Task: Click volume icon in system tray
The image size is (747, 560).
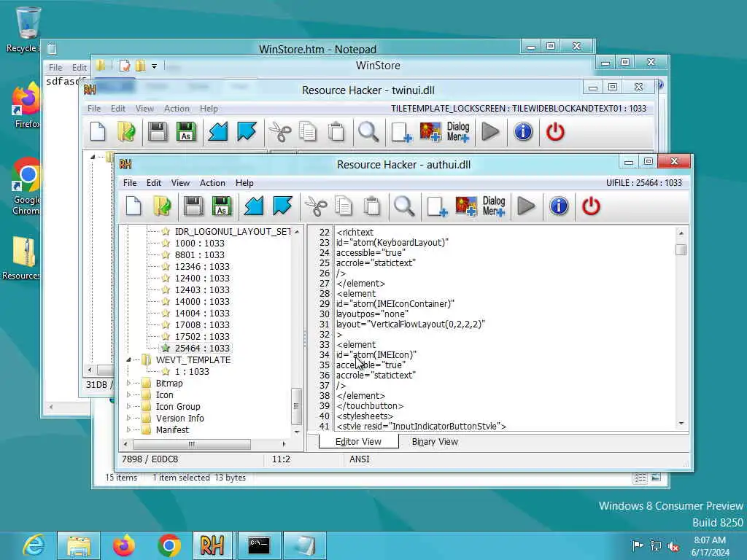Action: [673, 546]
